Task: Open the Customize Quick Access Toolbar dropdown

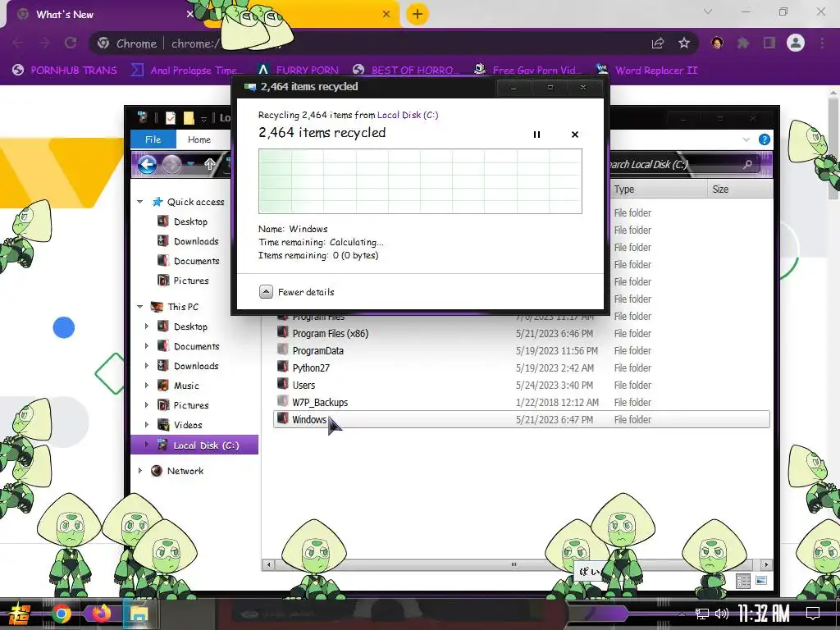Action: pyautogui.click(x=203, y=118)
